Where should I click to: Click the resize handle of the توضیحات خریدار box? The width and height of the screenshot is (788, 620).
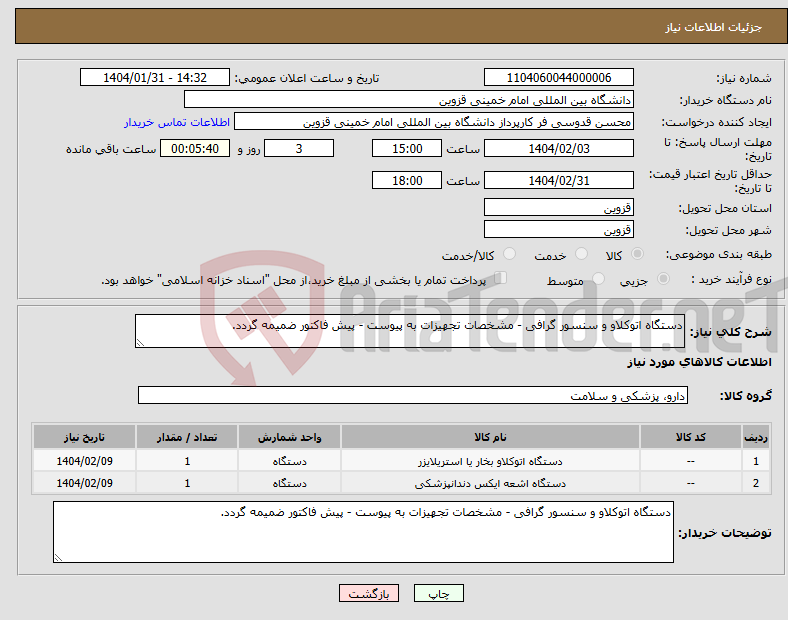(x=58, y=557)
